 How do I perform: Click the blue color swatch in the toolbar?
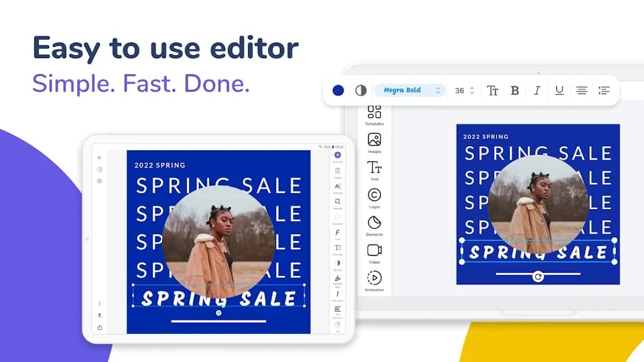tap(337, 90)
